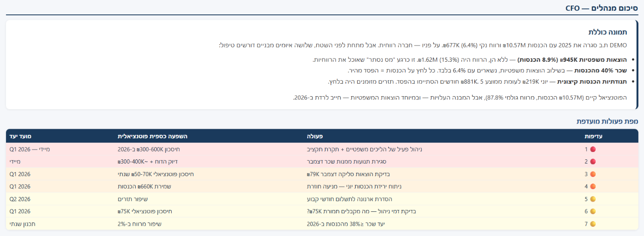The image size is (644, 236).
Task: Select the 'סיכום מנהלים — CFO' page title
Action: click(x=602, y=8)
